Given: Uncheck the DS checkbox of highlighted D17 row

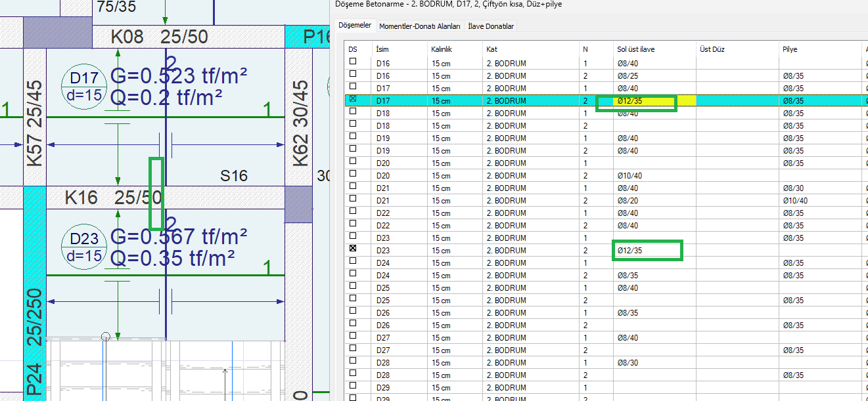Looking at the screenshot, I should (x=353, y=99).
